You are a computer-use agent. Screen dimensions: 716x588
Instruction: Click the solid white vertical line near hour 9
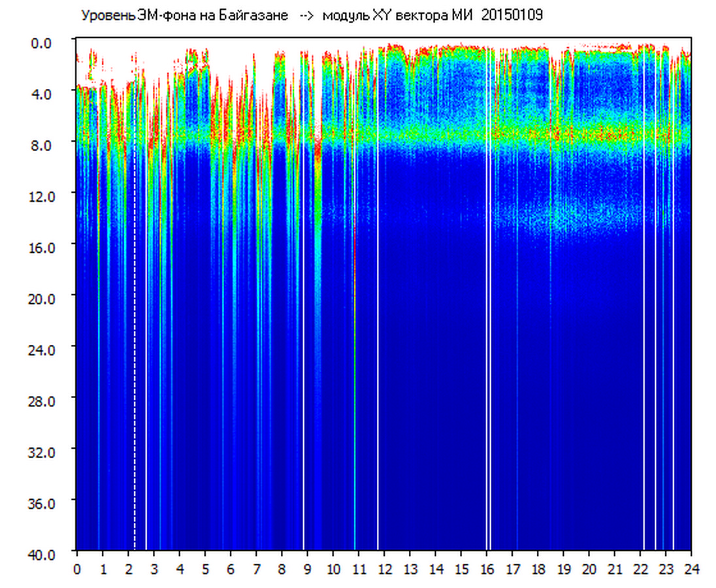pos(303,327)
